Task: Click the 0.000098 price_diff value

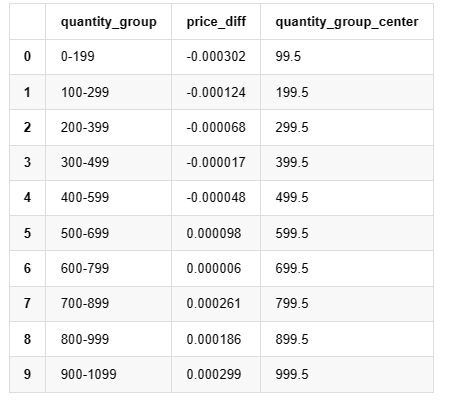Action: point(216,233)
